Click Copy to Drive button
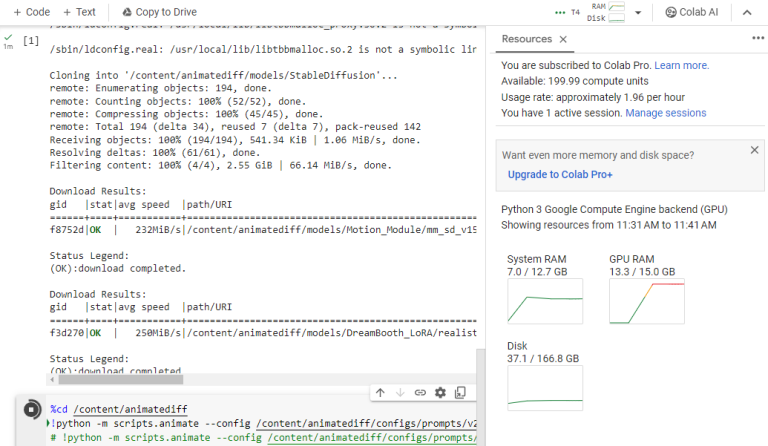The height and width of the screenshot is (446, 768). [x=157, y=12]
